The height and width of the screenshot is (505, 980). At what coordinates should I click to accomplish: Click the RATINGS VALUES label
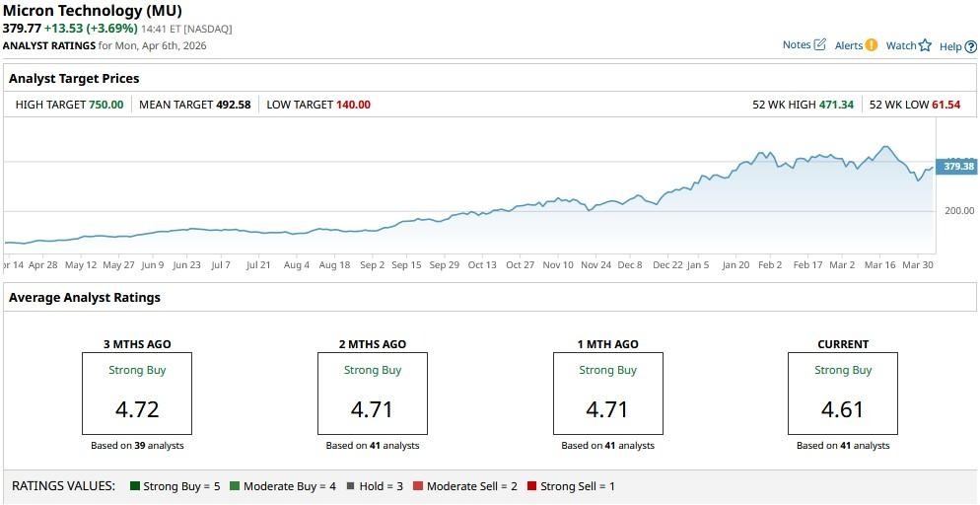(64, 486)
